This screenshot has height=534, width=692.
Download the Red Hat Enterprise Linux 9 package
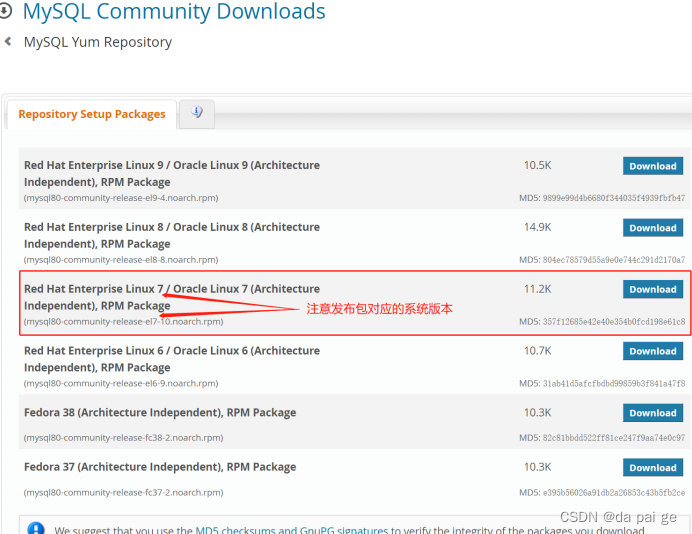point(653,166)
